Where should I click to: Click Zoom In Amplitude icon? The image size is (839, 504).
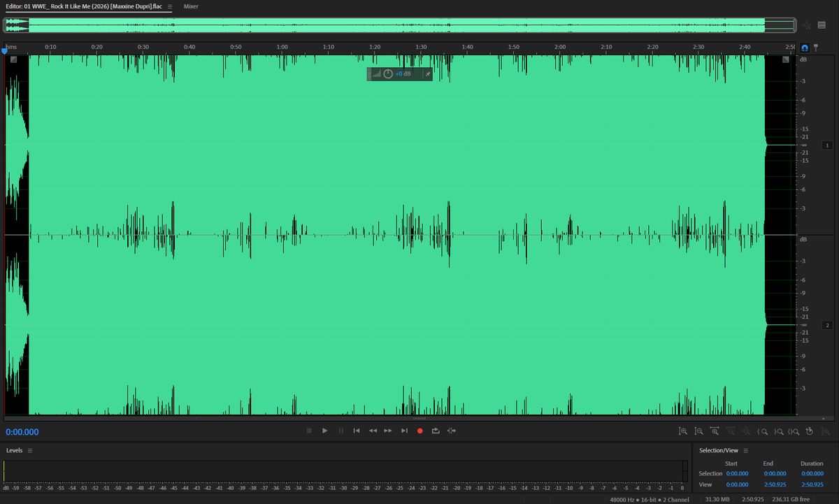[x=683, y=431]
